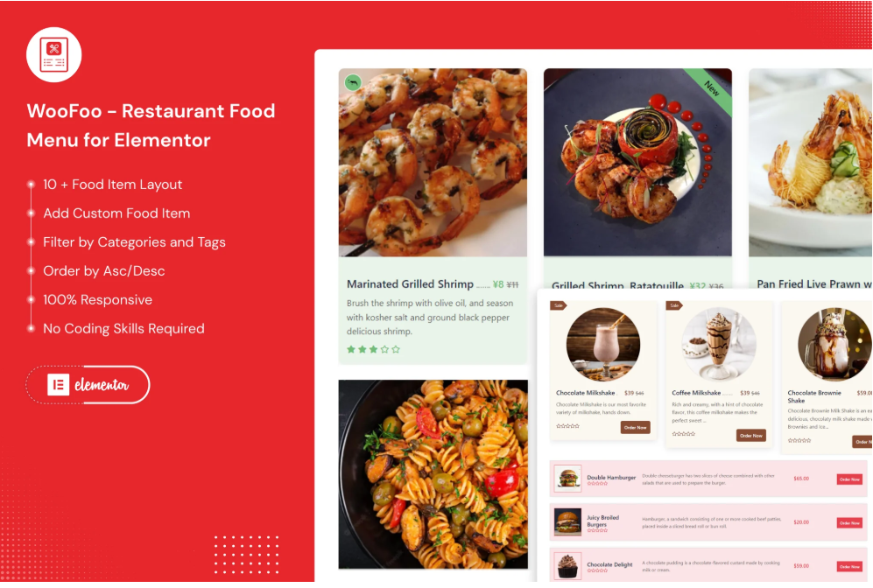Click the Sale tag on Coffee Milkshake card

pos(674,305)
